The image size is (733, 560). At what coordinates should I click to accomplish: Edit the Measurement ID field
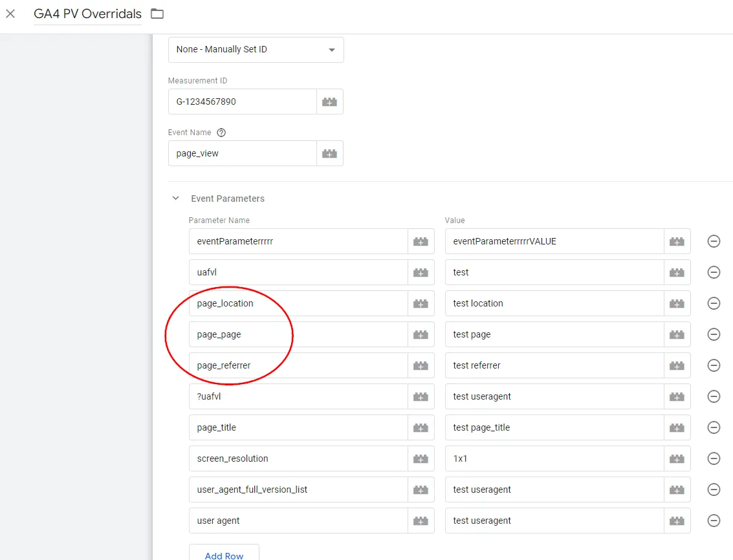[x=242, y=102]
